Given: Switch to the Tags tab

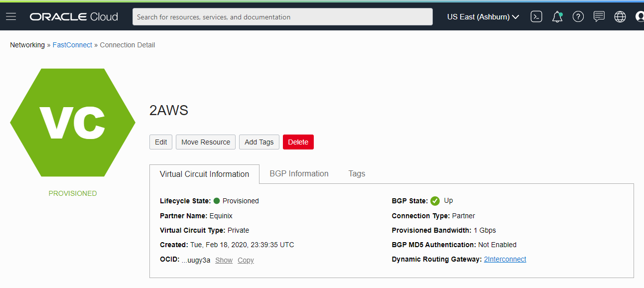Looking at the screenshot, I should (x=357, y=173).
